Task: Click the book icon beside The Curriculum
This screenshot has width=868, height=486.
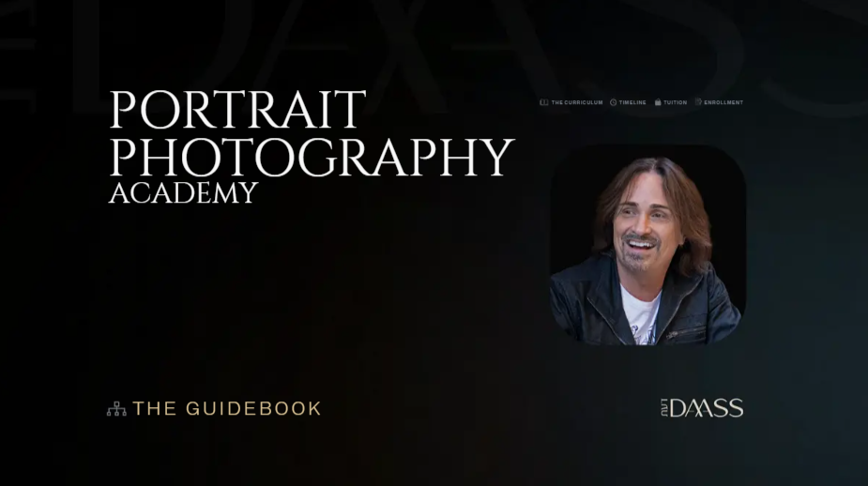Action: [544, 102]
